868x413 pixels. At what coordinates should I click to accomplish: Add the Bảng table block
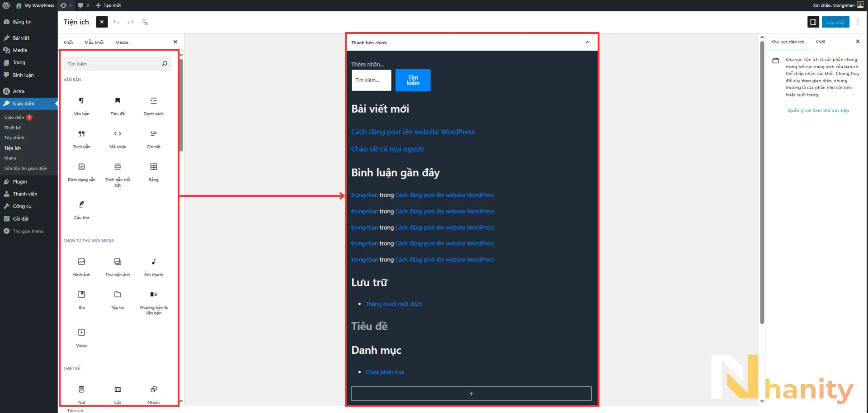click(154, 172)
